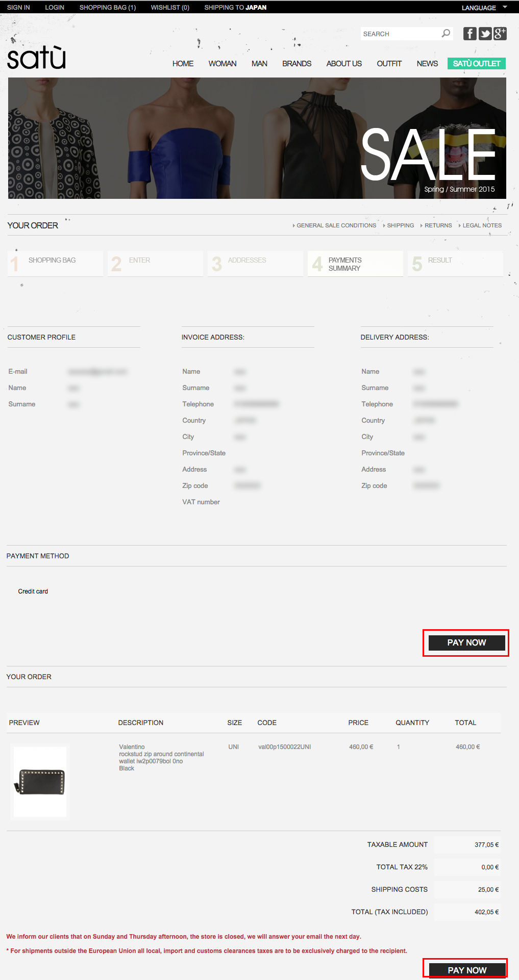Screen dimensions: 519x980
Task: Select the Credit card payment text
Action: 33,591
